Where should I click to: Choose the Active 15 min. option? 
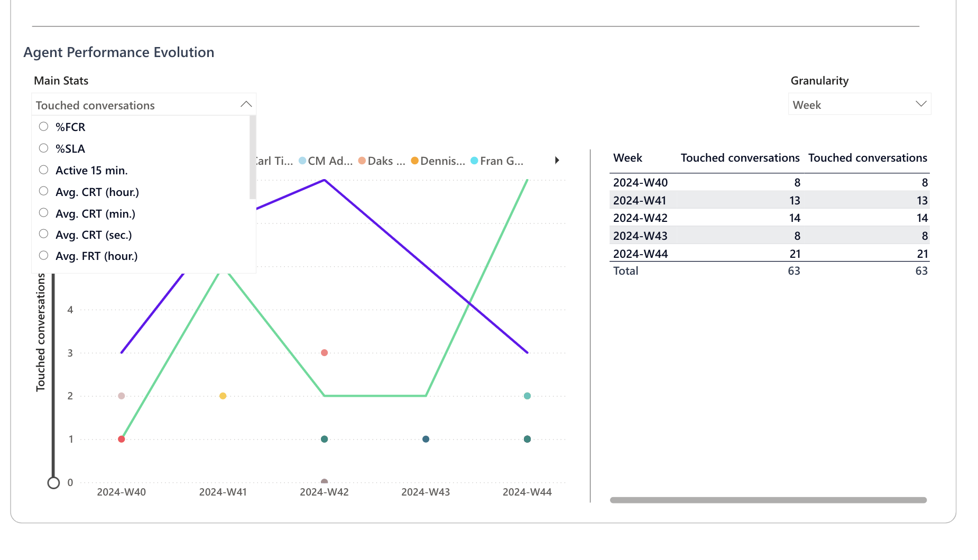pos(44,170)
